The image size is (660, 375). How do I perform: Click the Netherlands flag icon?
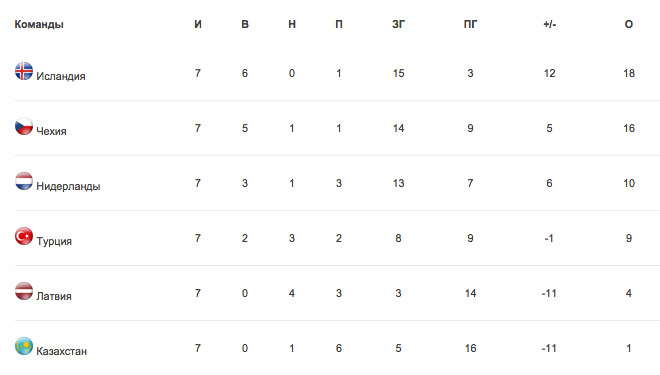click(24, 181)
